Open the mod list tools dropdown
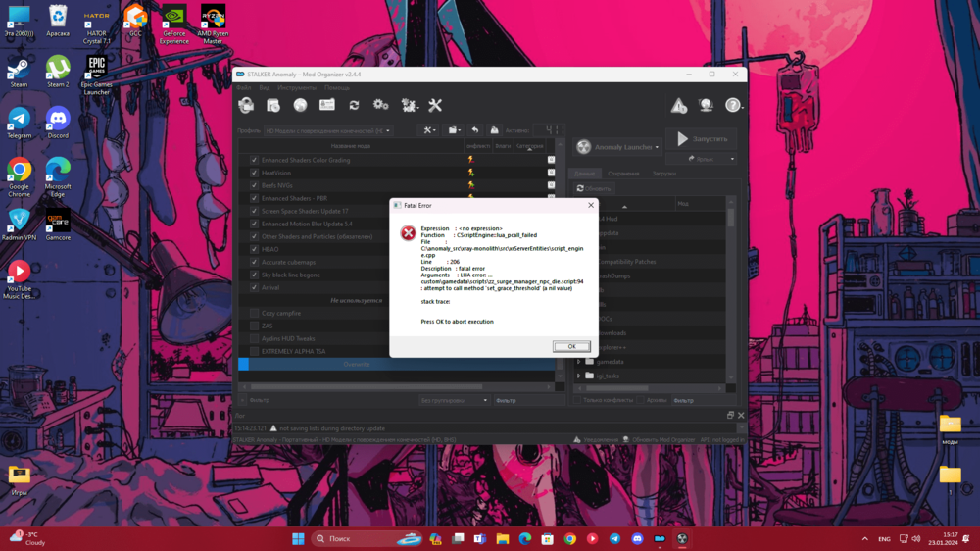 coord(429,130)
